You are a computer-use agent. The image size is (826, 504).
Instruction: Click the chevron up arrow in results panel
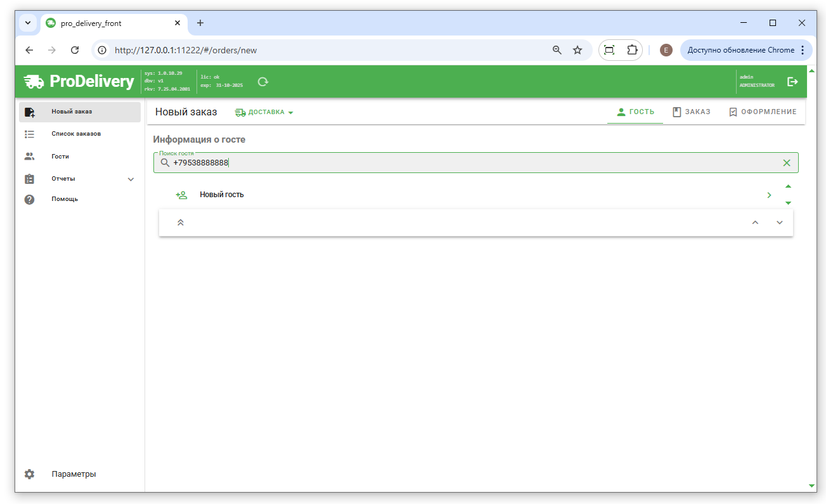click(x=755, y=223)
